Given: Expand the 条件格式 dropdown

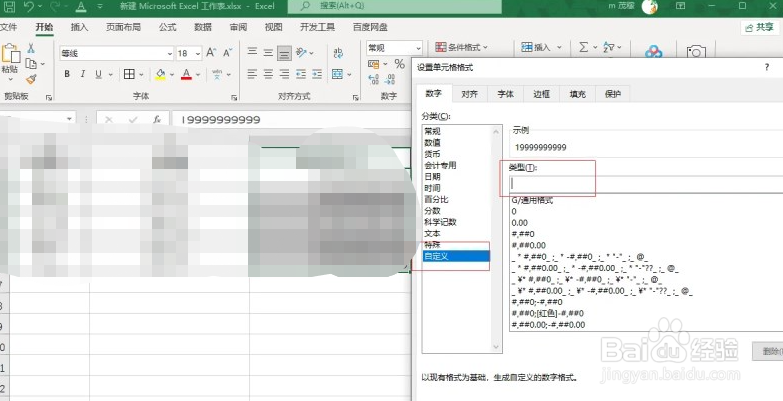Looking at the screenshot, I should 485,47.
